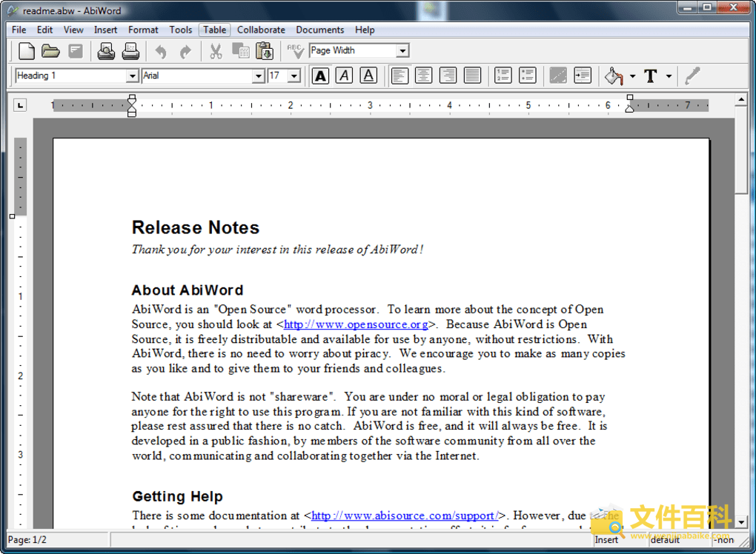Open the Edit menu

[44, 30]
